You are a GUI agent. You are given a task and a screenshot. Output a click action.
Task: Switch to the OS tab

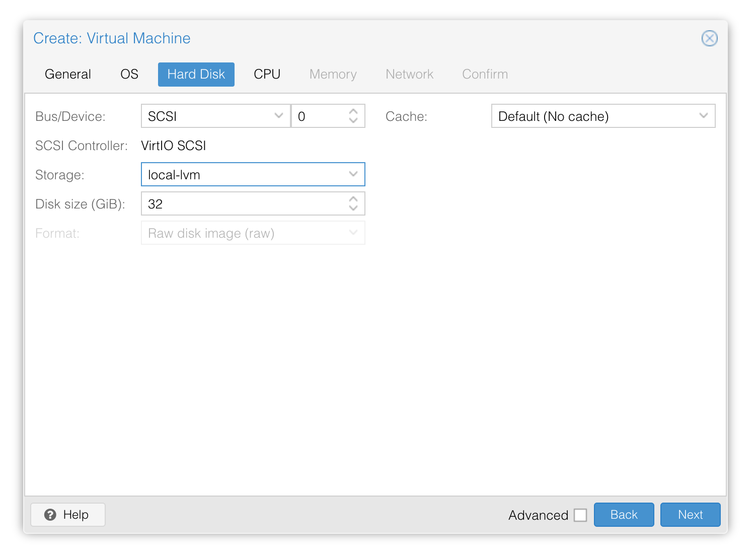[x=129, y=75]
